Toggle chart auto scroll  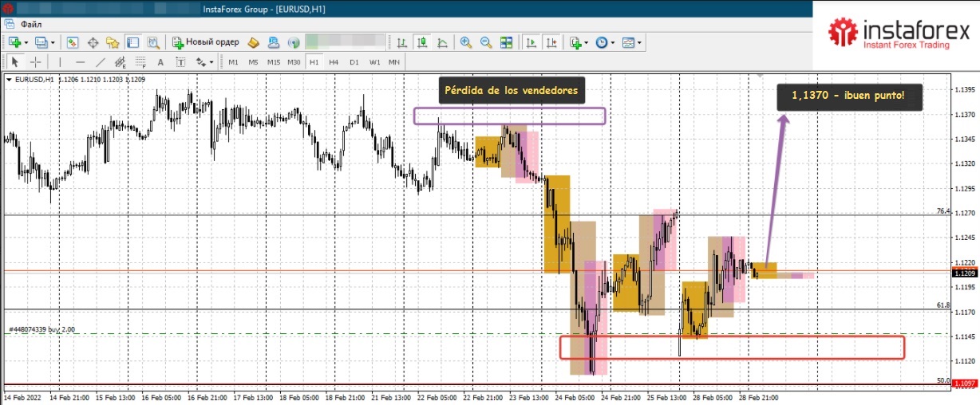(x=530, y=42)
